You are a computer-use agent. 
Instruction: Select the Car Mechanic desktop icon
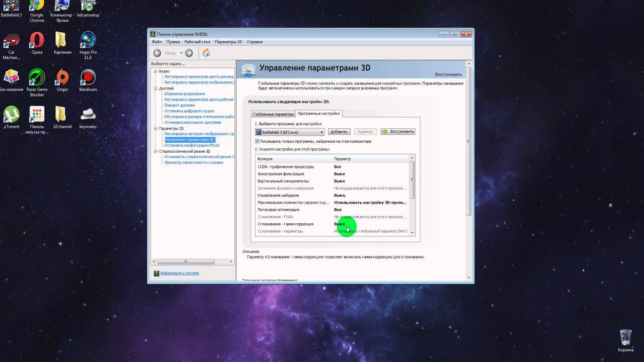[x=11, y=46]
